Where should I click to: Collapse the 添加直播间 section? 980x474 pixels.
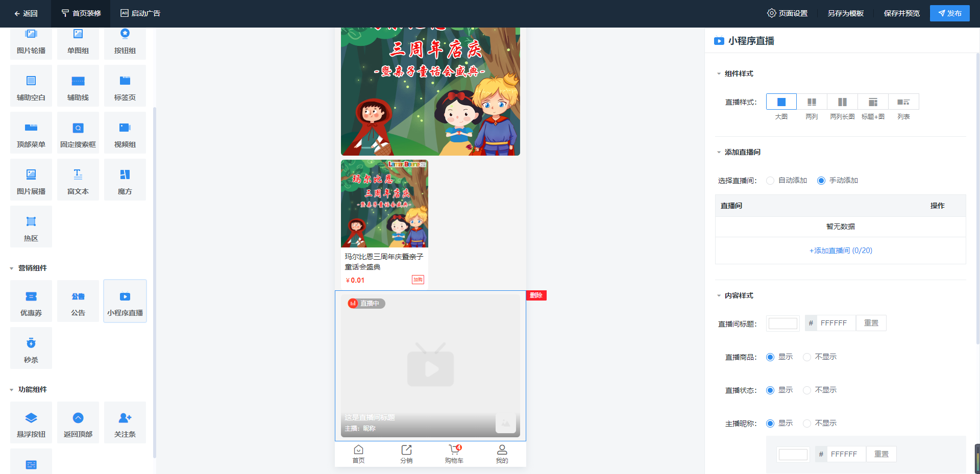[x=739, y=153]
